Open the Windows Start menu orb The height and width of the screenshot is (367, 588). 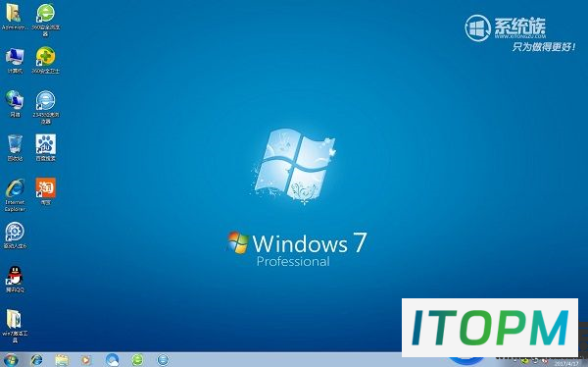click(x=11, y=360)
